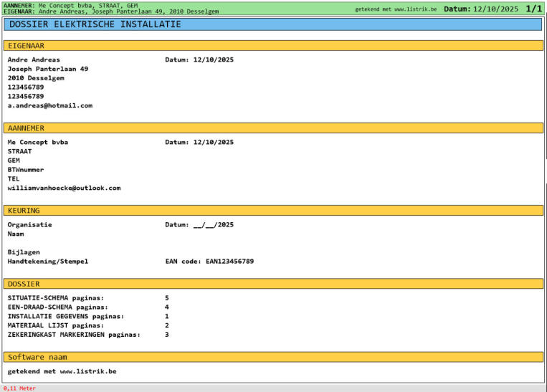Select contractor name Me Concept bvba
The width and height of the screenshot is (547, 392).
point(37,143)
